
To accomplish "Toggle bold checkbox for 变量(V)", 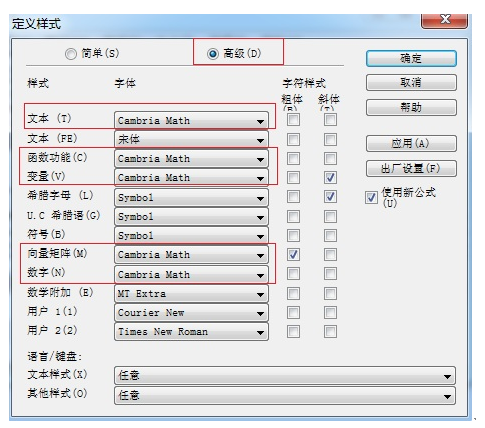I will click(293, 178).
